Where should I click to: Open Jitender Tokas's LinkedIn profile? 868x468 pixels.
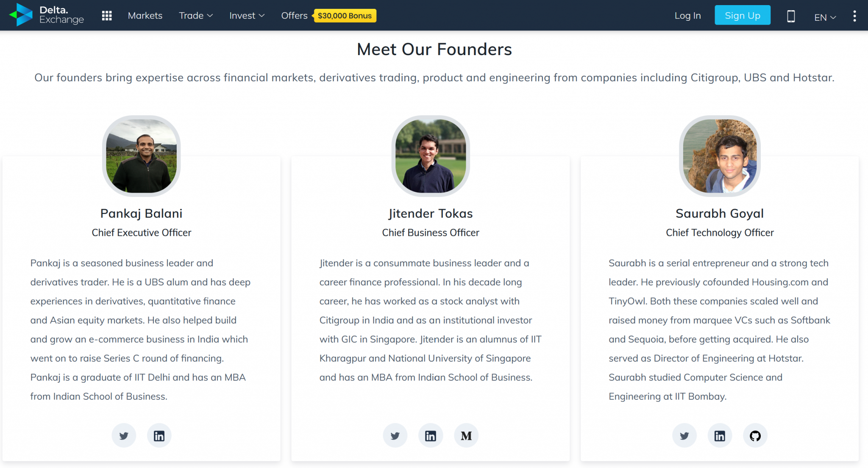[431, 435]
